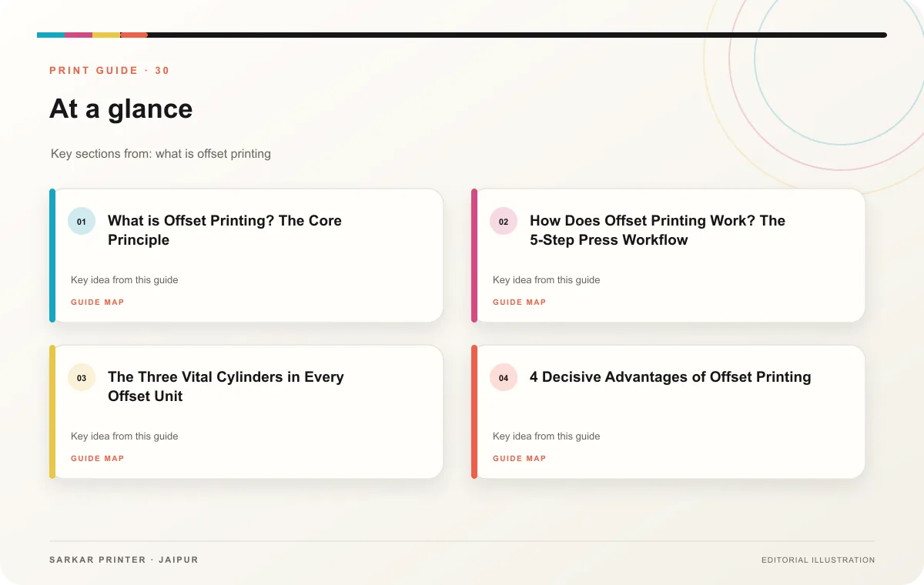Click the pink segment of top bar

(79, 35)
